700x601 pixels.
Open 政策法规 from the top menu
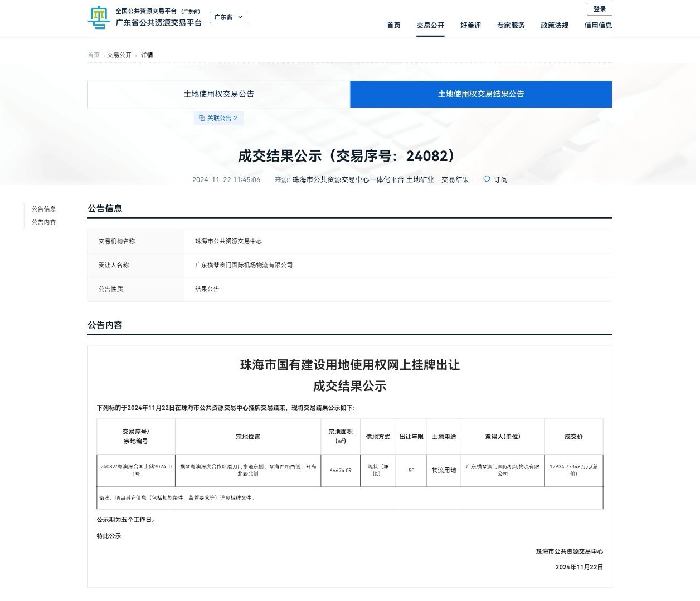[x=555, y=25]
